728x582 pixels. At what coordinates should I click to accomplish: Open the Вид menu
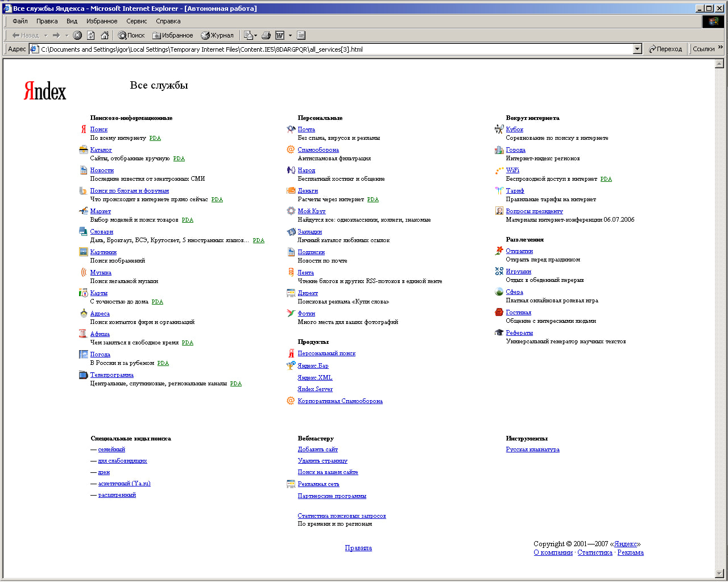click(72, 21)
